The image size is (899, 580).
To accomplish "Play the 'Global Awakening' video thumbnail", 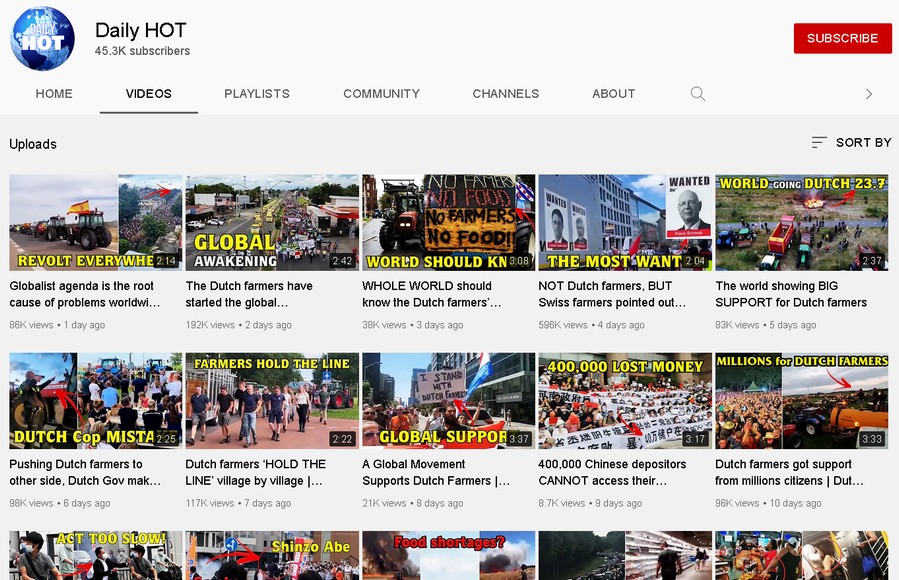I will point(272,223).
